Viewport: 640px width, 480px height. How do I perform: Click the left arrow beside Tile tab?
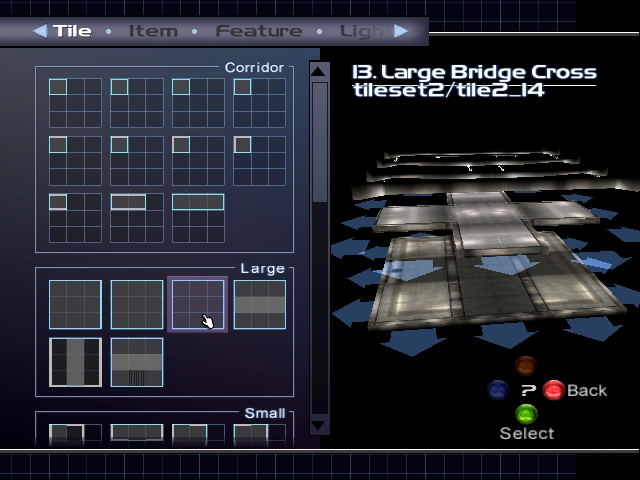[x=40, y=31]
